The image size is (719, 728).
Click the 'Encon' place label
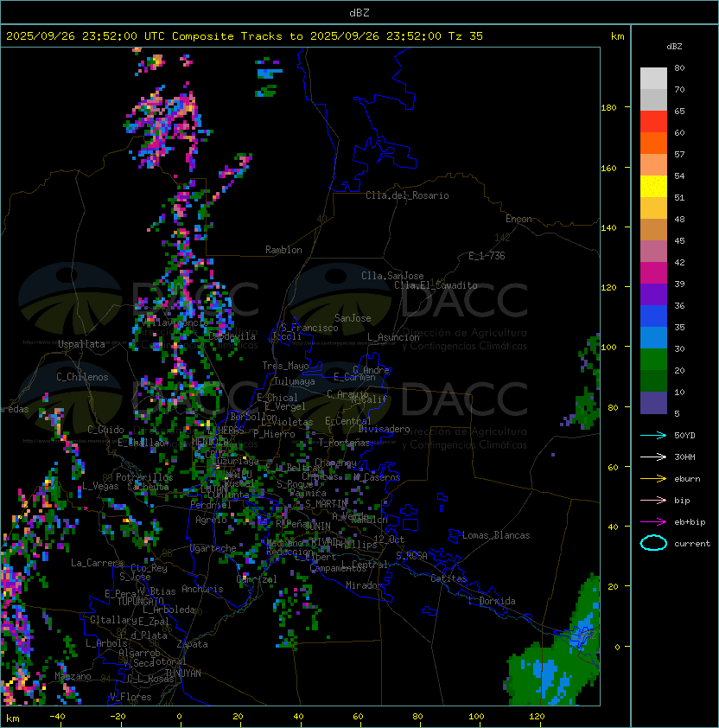[519, 219]
